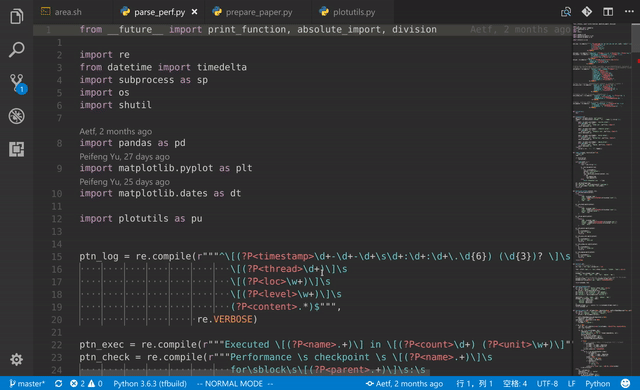
Task: Open the Search view icon
Action: coord(16,50)
